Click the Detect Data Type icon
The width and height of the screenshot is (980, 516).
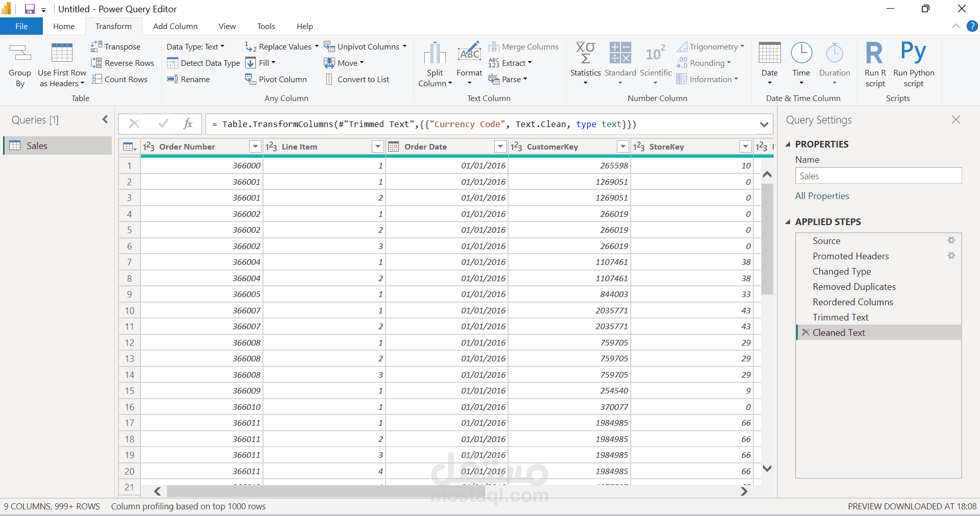point(173,63)
